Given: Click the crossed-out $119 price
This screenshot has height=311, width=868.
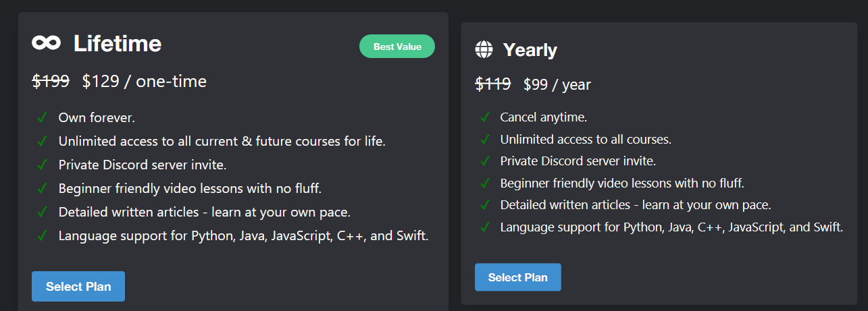Looking at the screenshot, I should click(493, 84).
